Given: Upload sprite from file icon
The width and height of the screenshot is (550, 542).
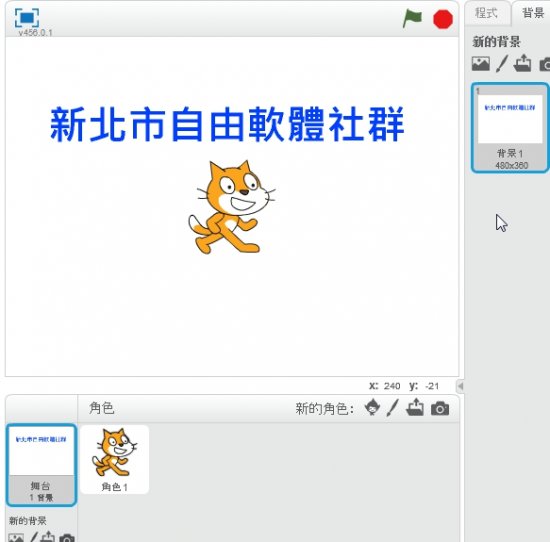Looking at the screenshot, I should [415, 407].
